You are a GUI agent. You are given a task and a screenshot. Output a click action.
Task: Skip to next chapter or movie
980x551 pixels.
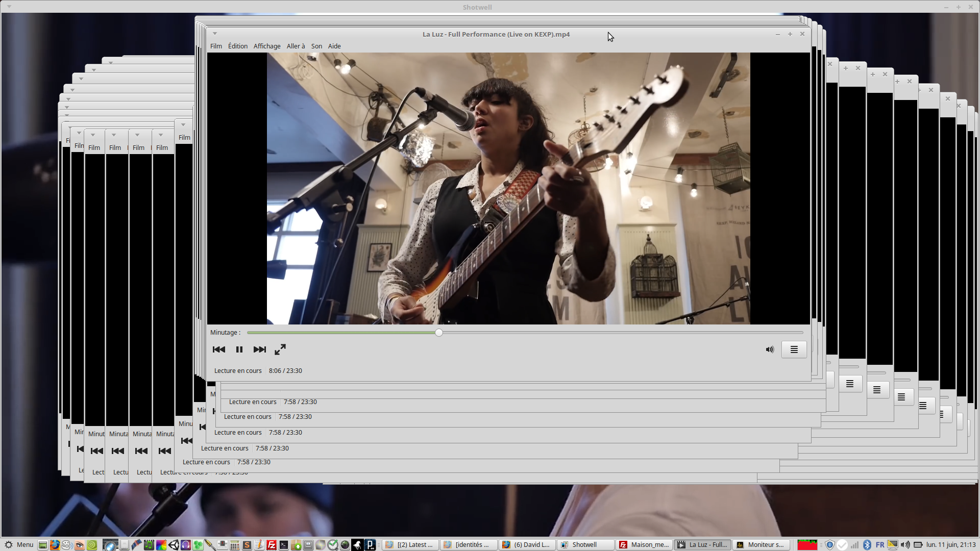[259, 349]
